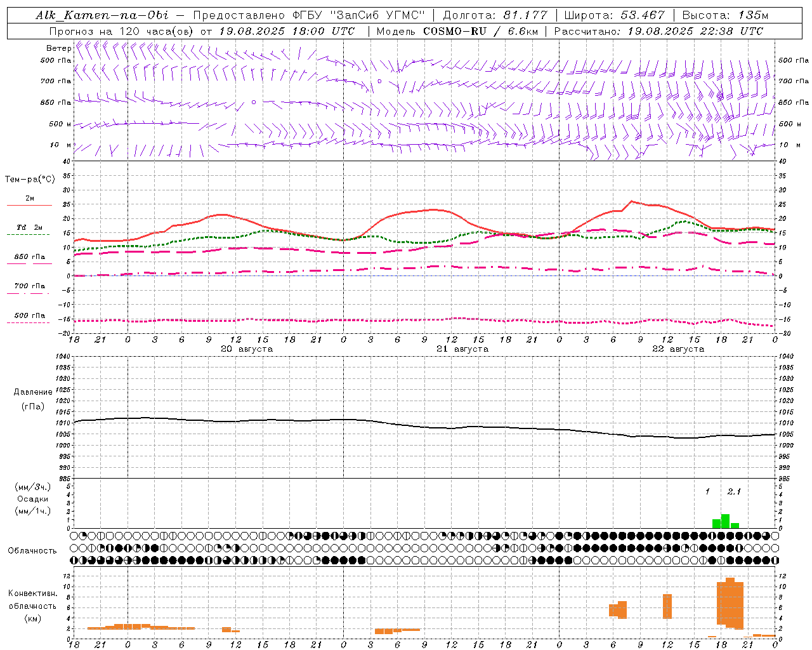This screenshot has height=650, width=812.
Task: Click the (мм/1ч.) precipitation unit label
Action: click(33, 511)
